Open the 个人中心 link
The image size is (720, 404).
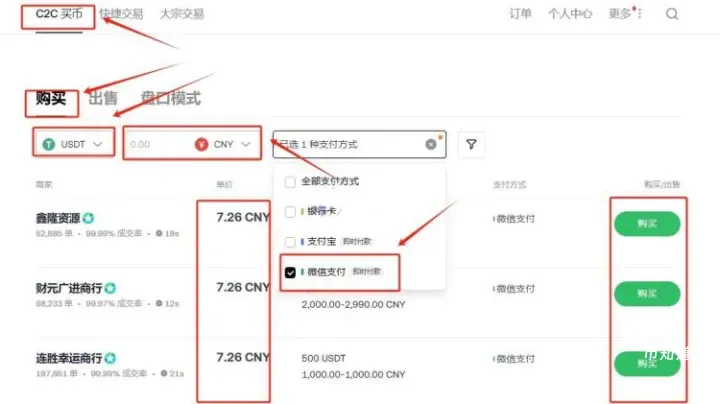tap(570, 14)
